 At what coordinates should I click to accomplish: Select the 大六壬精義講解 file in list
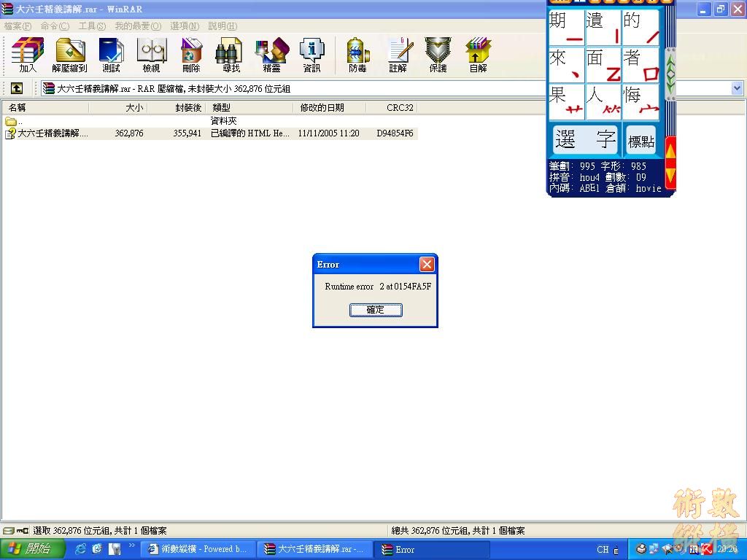pyautogui.click(x=53, y=133)
